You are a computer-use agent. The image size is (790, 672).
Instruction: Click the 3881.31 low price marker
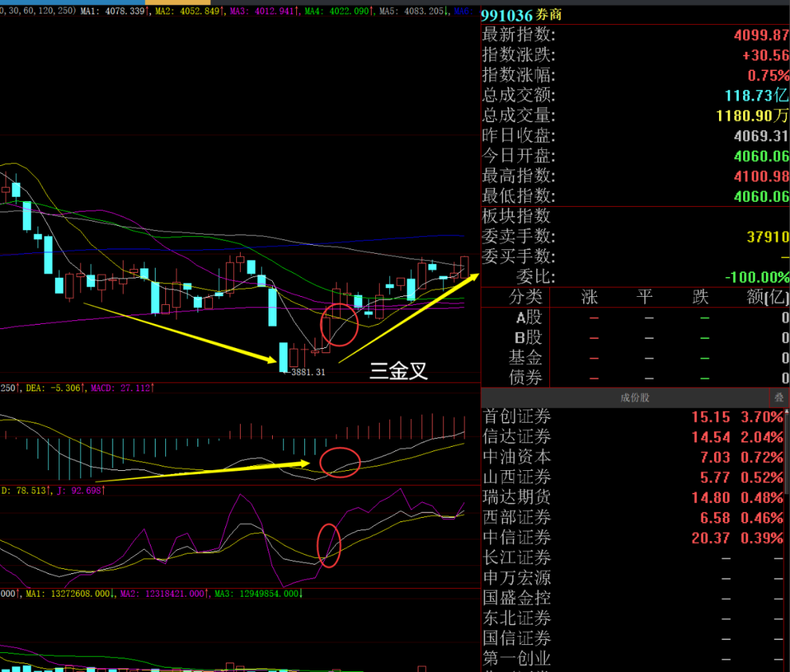pyautogui.click(x=308, y=372)
